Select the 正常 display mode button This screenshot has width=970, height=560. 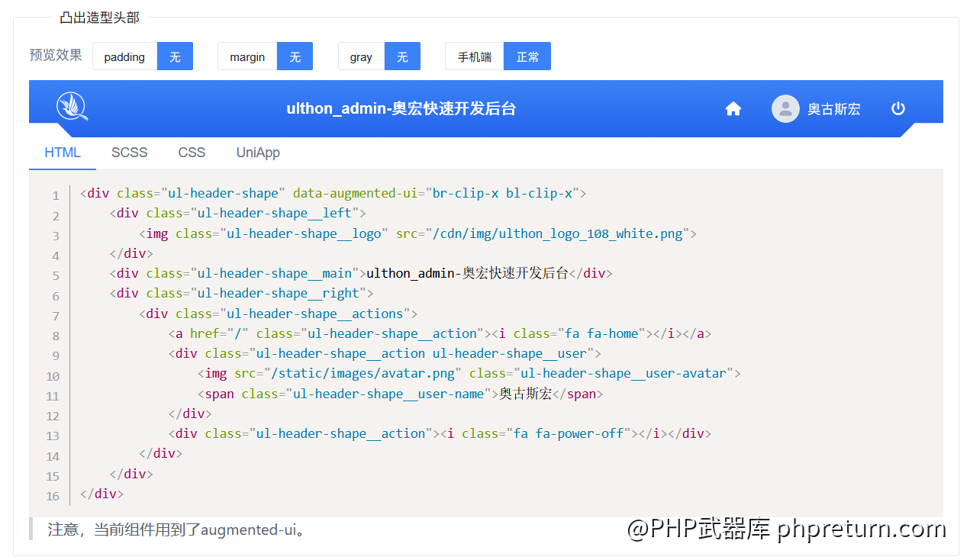tap(527, 56)
